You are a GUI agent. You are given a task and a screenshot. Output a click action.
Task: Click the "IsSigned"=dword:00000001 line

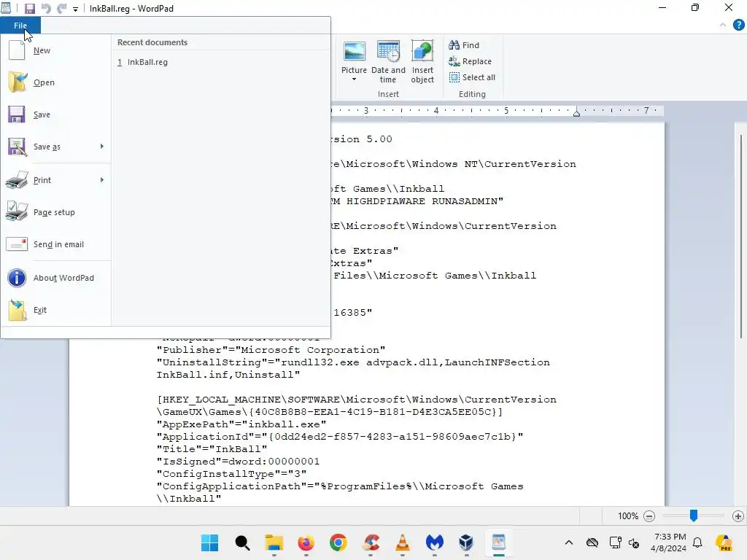pos(239,462)
